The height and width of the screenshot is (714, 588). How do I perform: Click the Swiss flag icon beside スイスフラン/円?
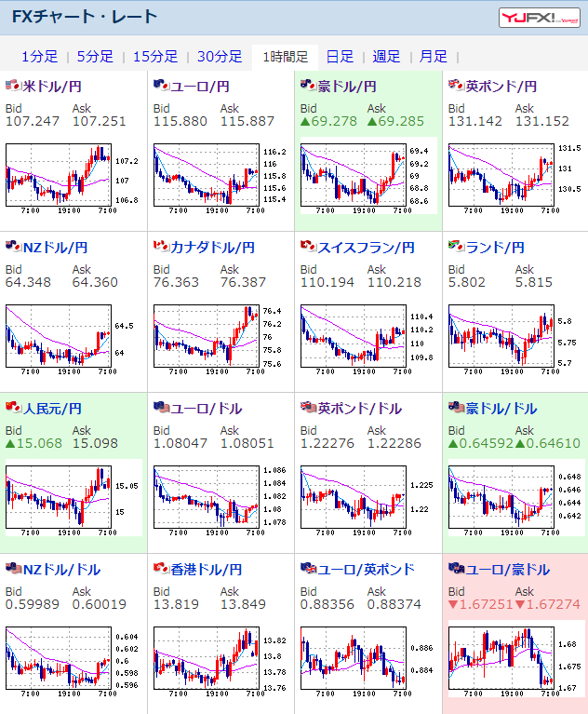[x=308, y=247]
